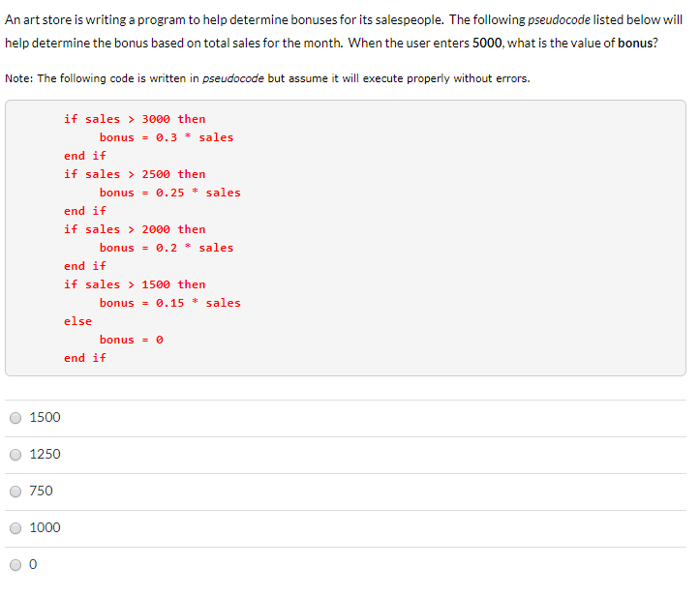Click the code line 'if sales > 3000 then'

click(x=135, y=119)
